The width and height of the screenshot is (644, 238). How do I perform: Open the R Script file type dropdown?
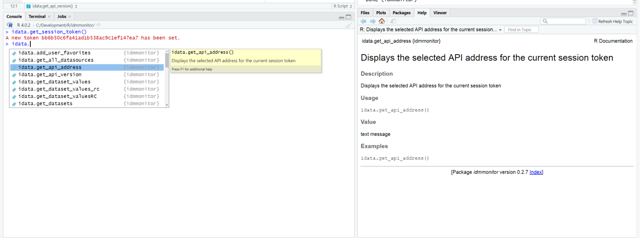(x=342, y=6)
